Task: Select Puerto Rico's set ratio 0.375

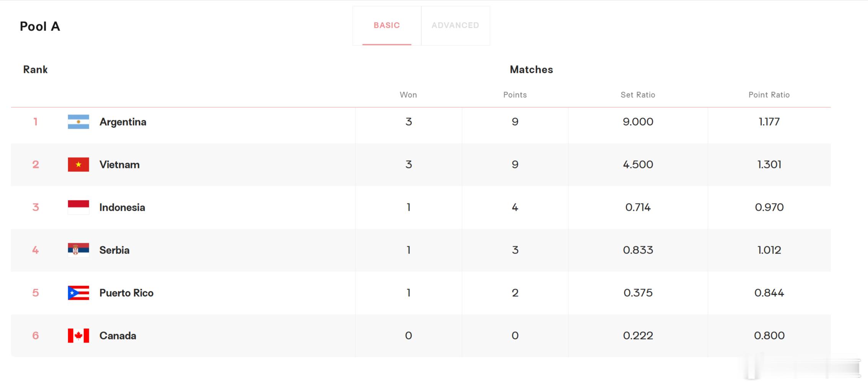Action: click(x=638, y=293)
